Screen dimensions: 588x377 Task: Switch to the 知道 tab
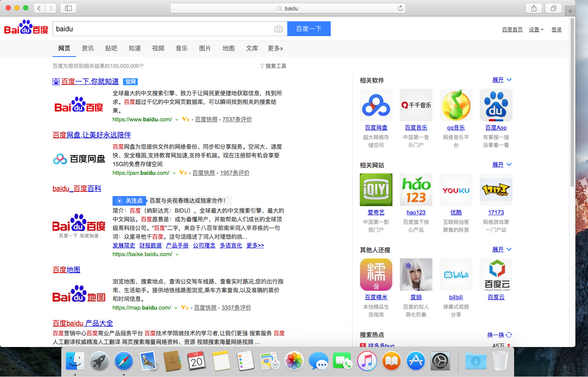135,48
